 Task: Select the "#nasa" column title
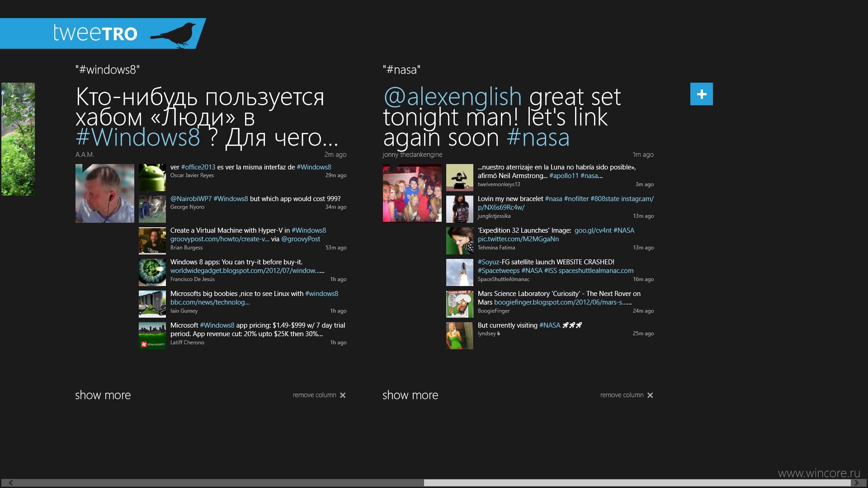click(x=401, y=70)
